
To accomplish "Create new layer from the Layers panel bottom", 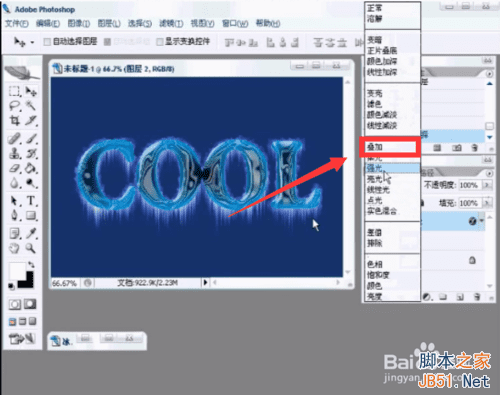I will [x=460, y=297].
